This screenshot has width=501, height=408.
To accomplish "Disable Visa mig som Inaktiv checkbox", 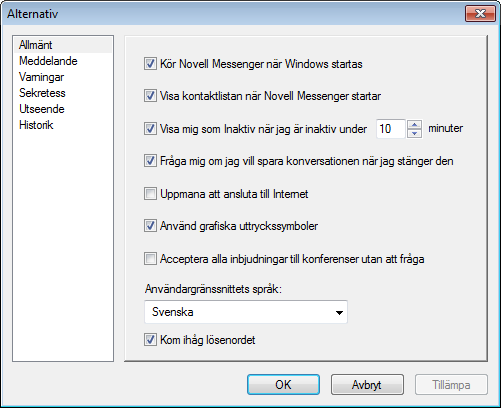I will pyautogui.click(x=150, y=129).
